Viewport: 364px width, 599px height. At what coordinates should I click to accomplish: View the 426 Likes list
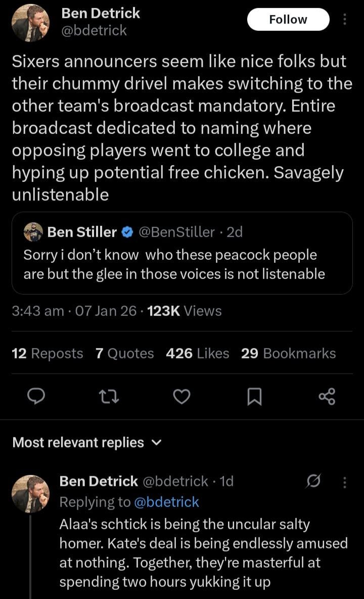(197, 353)
